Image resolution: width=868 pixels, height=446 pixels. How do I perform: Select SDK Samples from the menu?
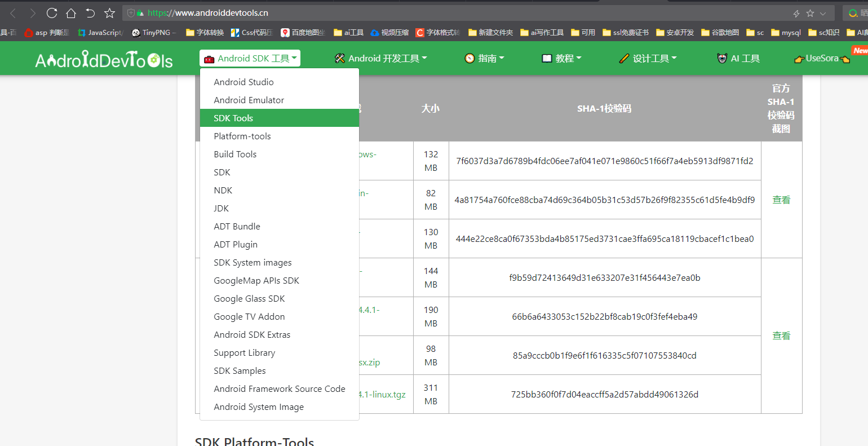280,370
